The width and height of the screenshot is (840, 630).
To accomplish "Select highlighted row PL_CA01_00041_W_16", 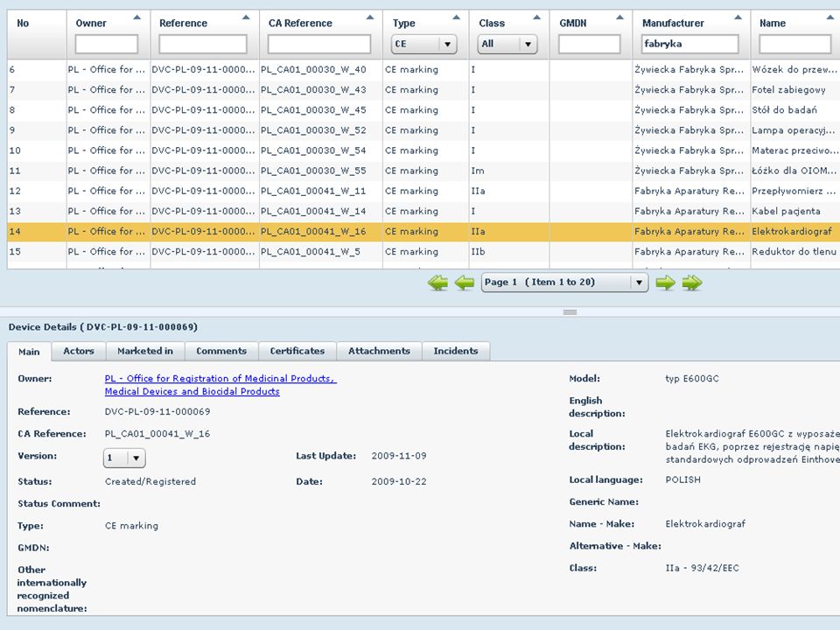I will pos(423,231).
